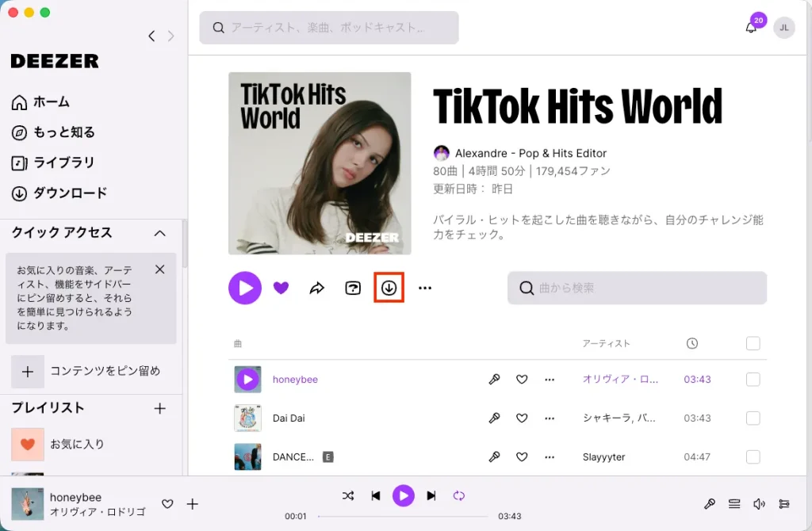
Task: Go forward with the right arrow
Action: click(171, 36)
